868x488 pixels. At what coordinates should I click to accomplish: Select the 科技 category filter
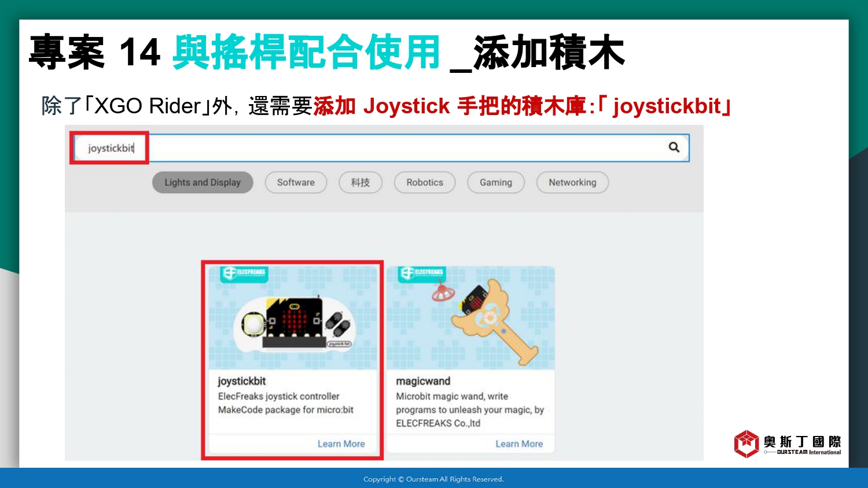361,182
